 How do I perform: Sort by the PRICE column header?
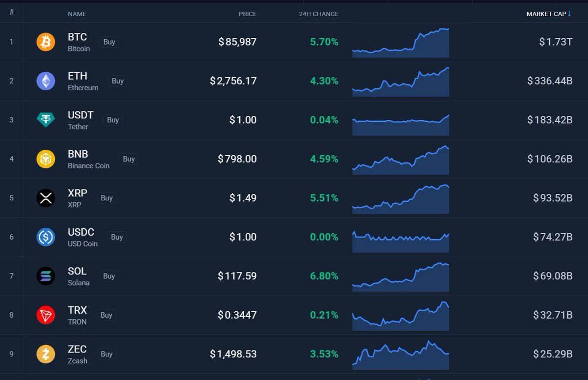(x=248, y=14)
